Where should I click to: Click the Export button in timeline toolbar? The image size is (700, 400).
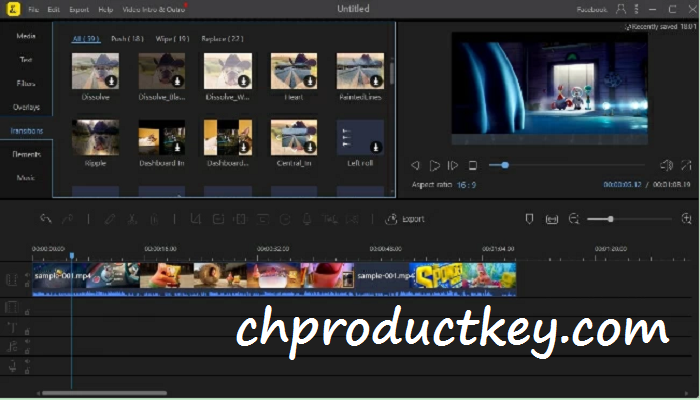[404, 219]
